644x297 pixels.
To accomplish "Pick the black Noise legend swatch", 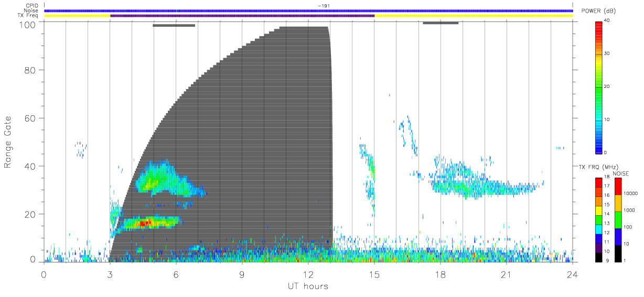I will pyautogui.click(x=619, y=253).
